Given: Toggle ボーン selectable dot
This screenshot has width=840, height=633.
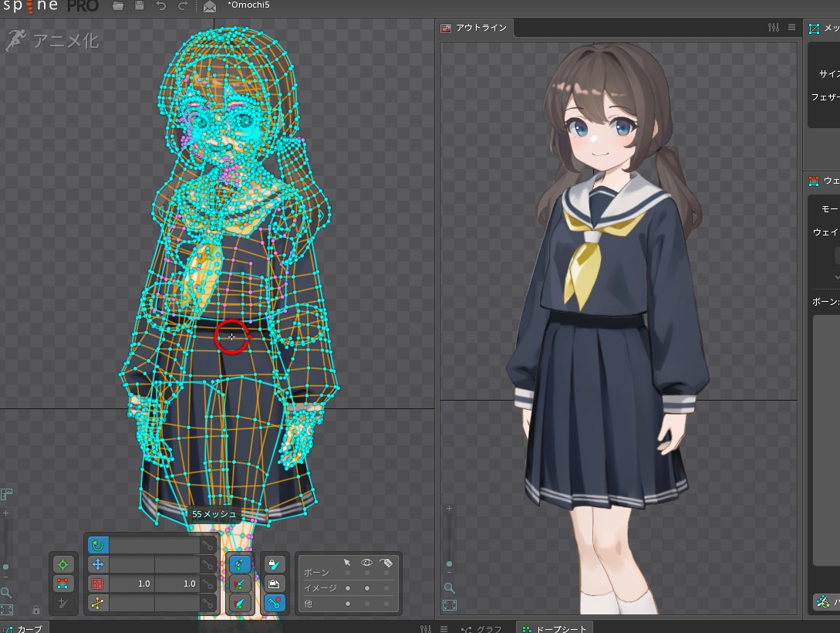Looking at the screenshot, I should (x=348, y=573).
